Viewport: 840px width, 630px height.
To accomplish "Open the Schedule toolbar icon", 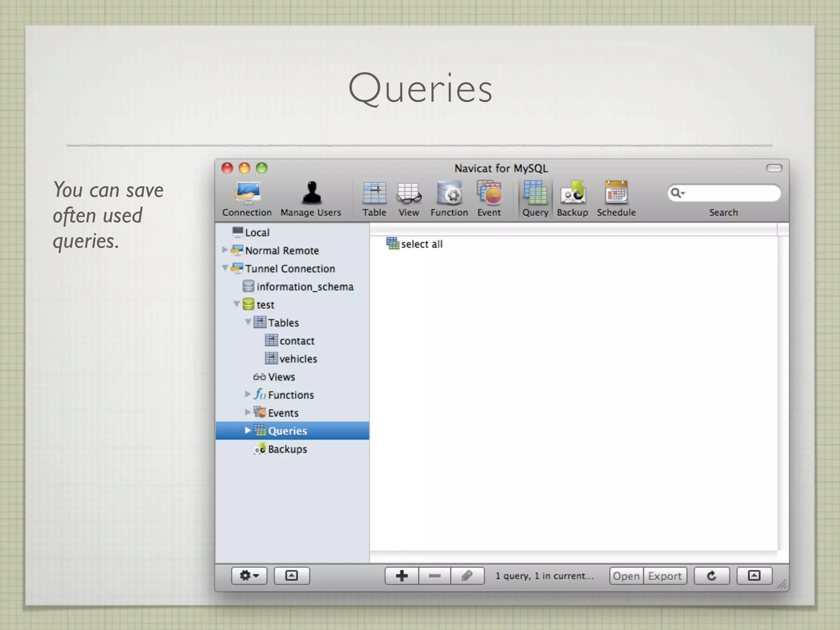I will [616, 199].
